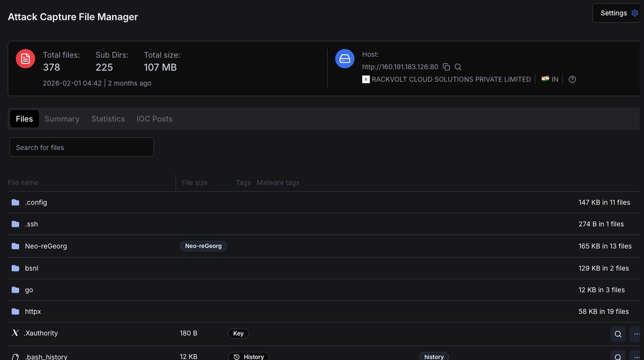This screenshot has width=644, height=360.
Task: Open host link http://160.191.183.126:80
Action: point(400,67)
